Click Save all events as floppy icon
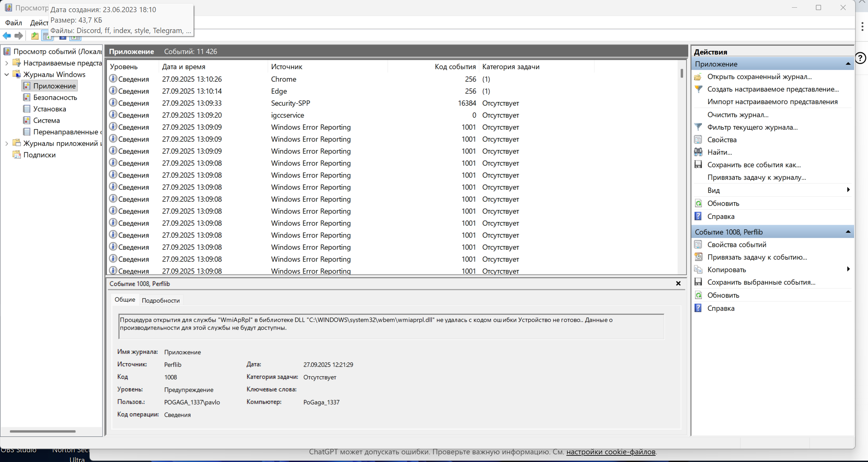This screenshot has height=462, width=868. [x=698, y=165]
